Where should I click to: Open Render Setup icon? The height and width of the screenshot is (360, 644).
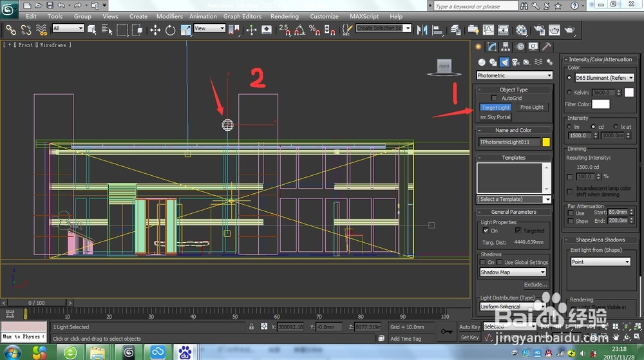pyautogui.click(x=539, y=30)
